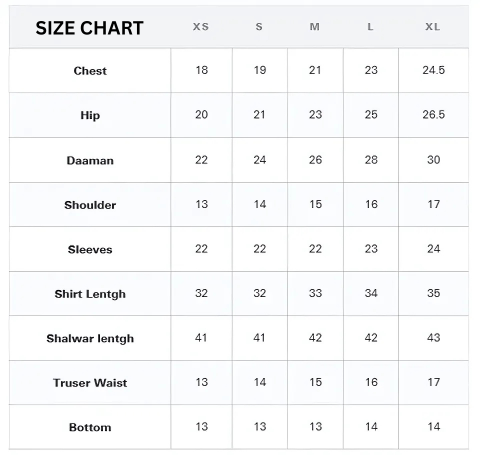The width and height of the screenshot is (480, 455).
Task: Click the Shoulder row label
Action: pos(90,205)
